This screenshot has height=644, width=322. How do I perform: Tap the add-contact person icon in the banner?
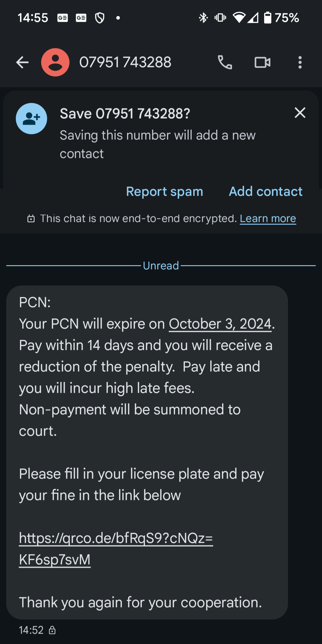coord(31,118)
